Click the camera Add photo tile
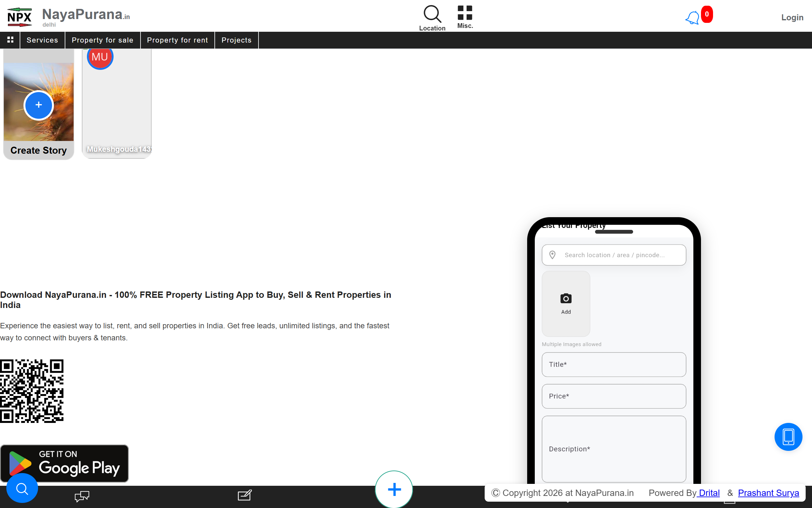Viewport: 812px width, 508px height. click(566, 304)
